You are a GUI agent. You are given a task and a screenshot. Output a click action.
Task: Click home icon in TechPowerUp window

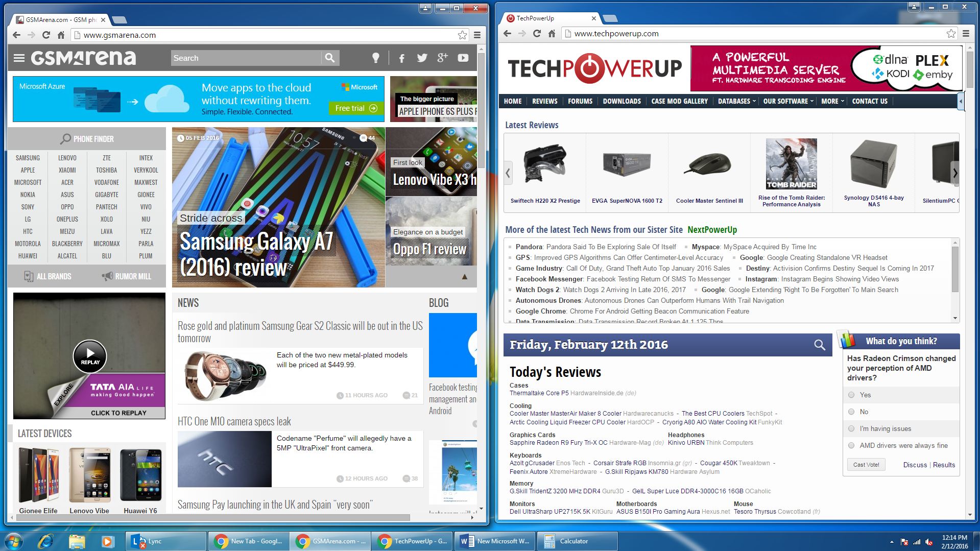click(x=552, y=33)
